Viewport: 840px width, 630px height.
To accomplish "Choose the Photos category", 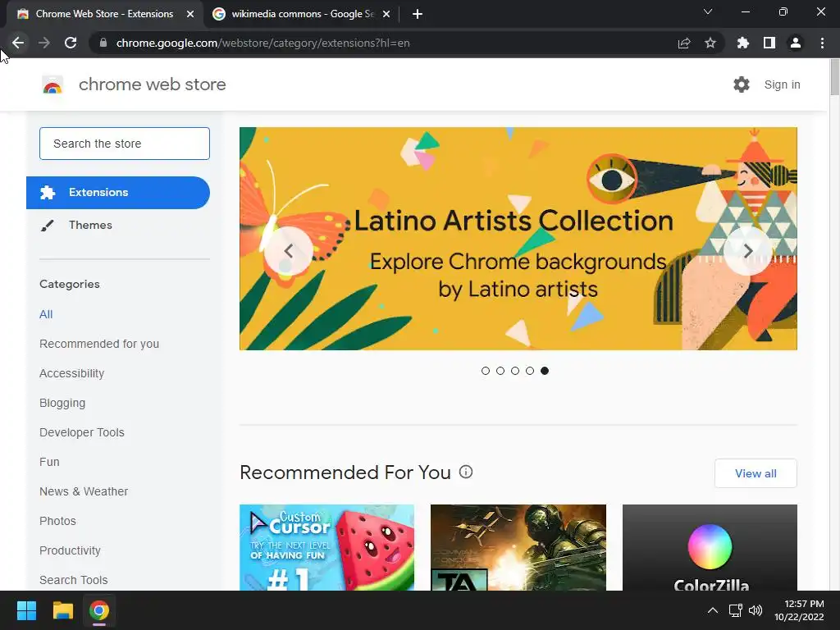I will [58, 521].
